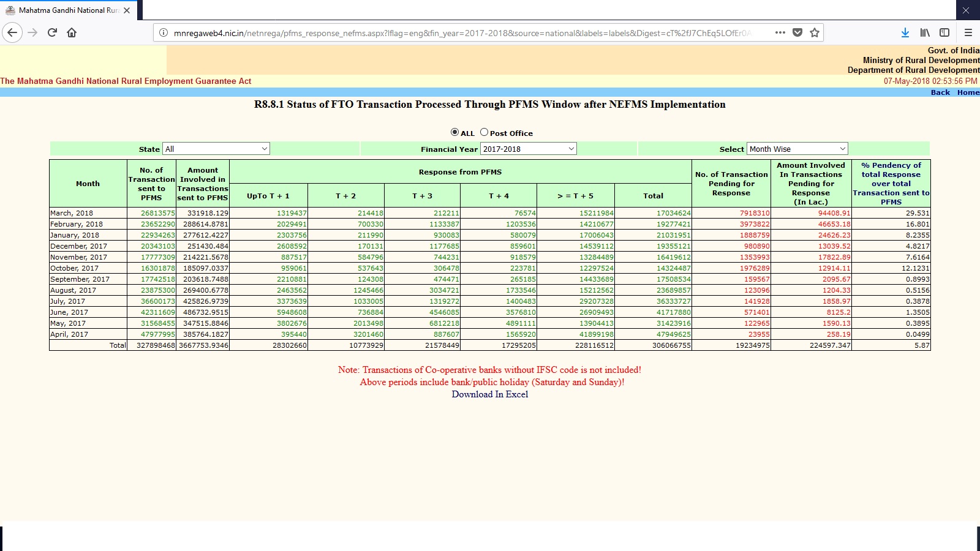
Task: Bookmark this page with the star icon
Action: click(x=815, y=32)
